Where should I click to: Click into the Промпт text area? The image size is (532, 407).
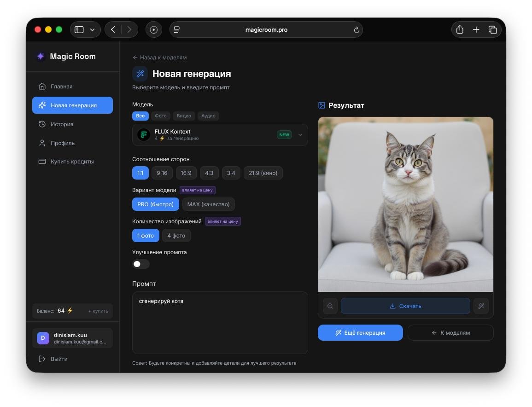[220, 323]
